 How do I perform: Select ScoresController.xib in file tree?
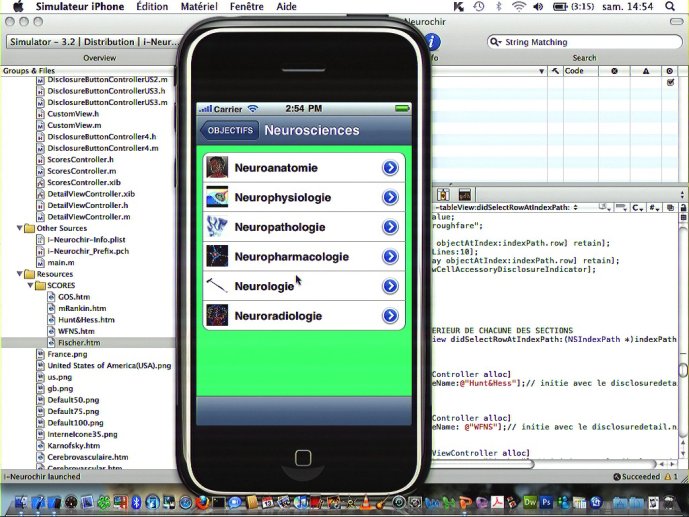[84, 182]
